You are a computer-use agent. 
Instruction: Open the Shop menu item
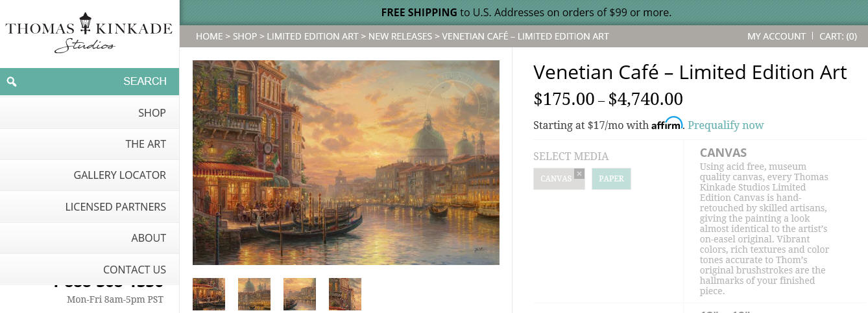coord(90,113)
